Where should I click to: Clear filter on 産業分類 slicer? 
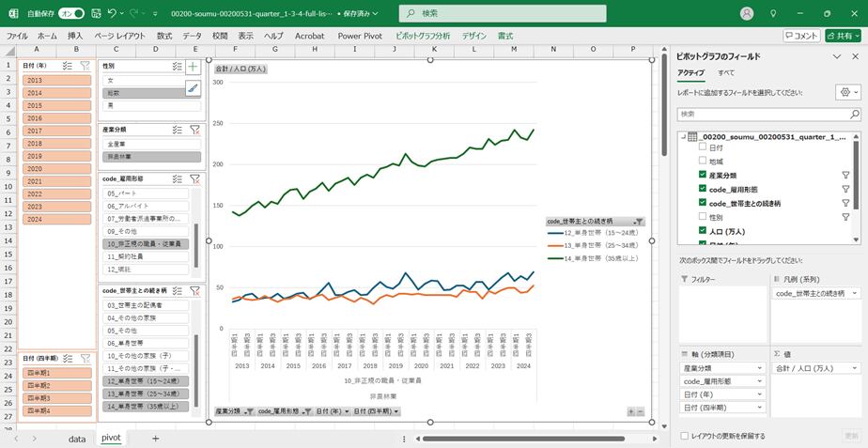click(x=194, y=130)
